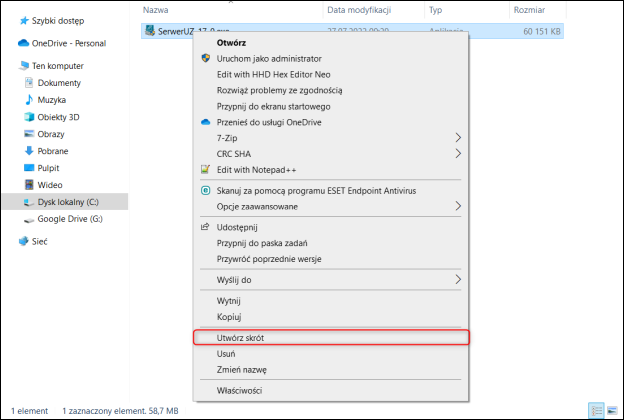Select Utwórz skrót from context menu
624x420 pixels.
pyautogui.click(x=240, y=338)
